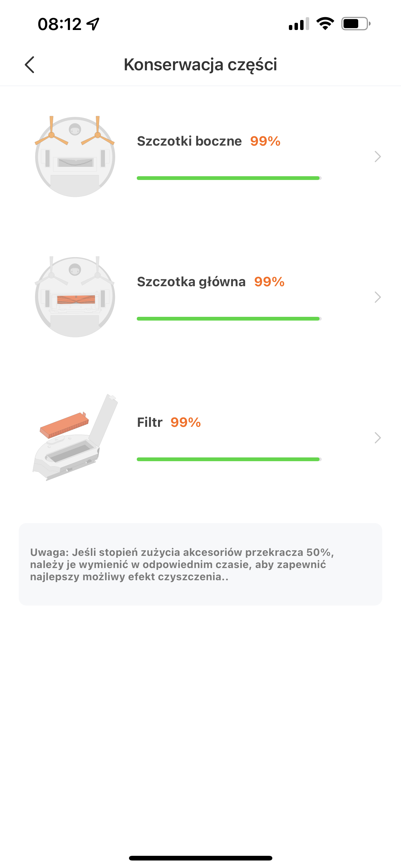Select the Szczotka główna label

tap(191, 282)
